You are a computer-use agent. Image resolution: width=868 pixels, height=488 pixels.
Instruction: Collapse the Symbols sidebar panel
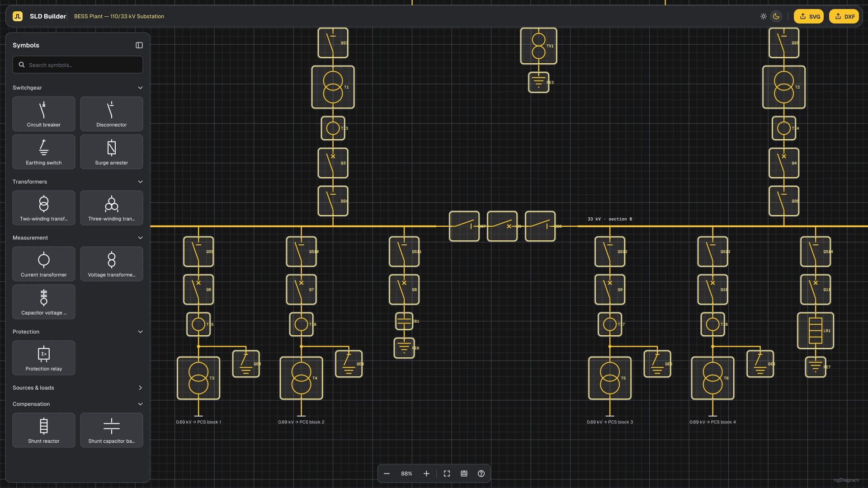[139, 45]
